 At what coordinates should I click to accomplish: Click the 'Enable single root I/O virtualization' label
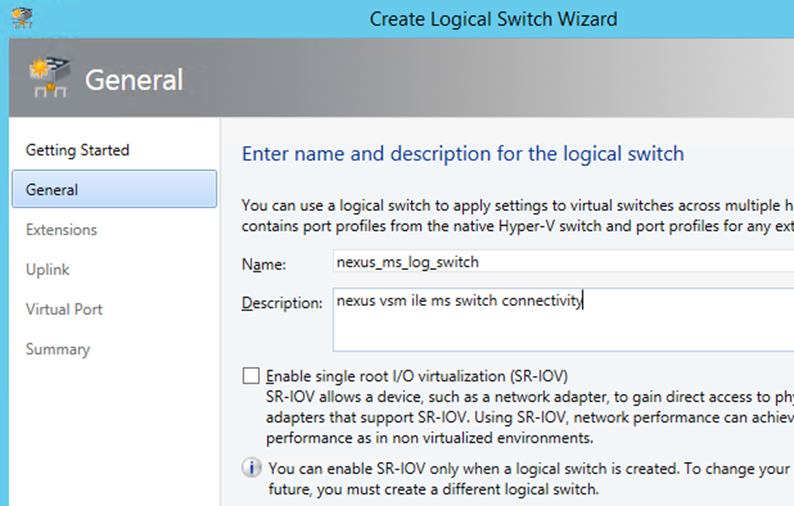(417, 376)
